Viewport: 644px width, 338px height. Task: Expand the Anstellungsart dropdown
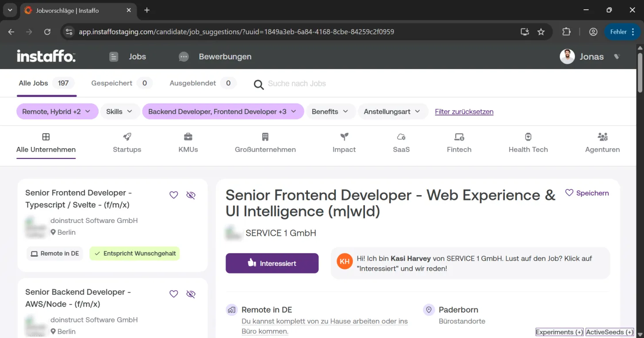pyautogui.click(x=393, y=111)
